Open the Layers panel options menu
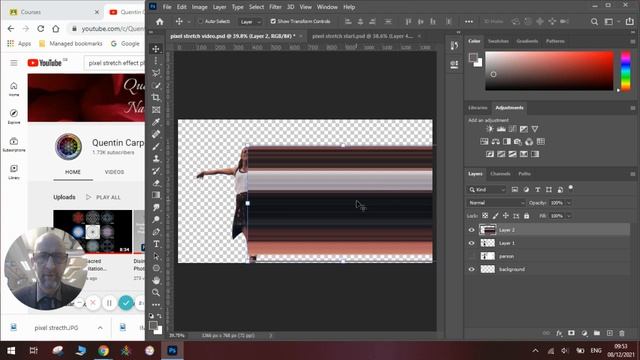Screen dimensions: 640x360 [633, 174]
